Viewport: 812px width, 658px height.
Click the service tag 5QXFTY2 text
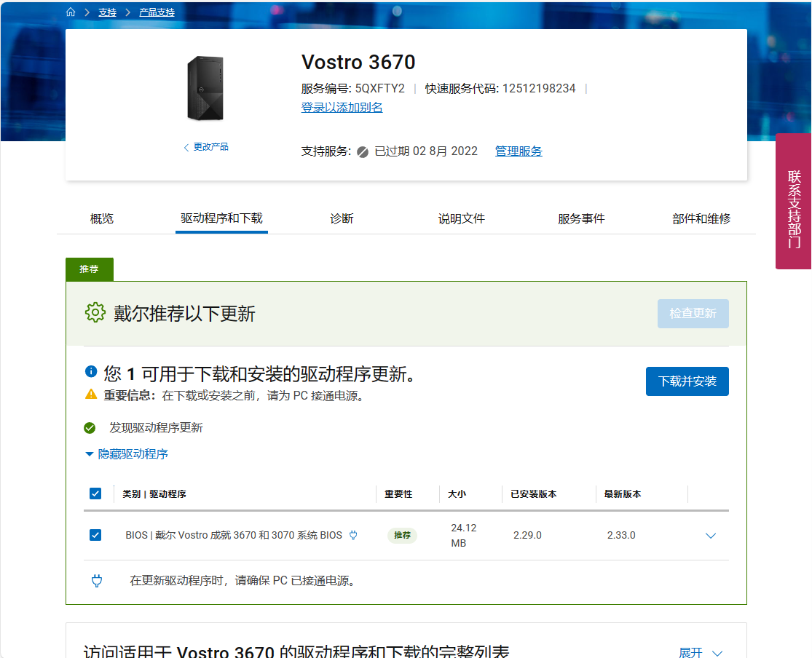tap(379, 89)
